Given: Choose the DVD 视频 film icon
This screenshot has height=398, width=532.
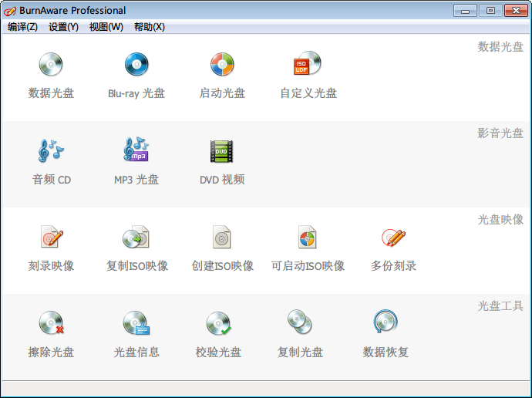Looking at the screenshot, I should (221, 151).
